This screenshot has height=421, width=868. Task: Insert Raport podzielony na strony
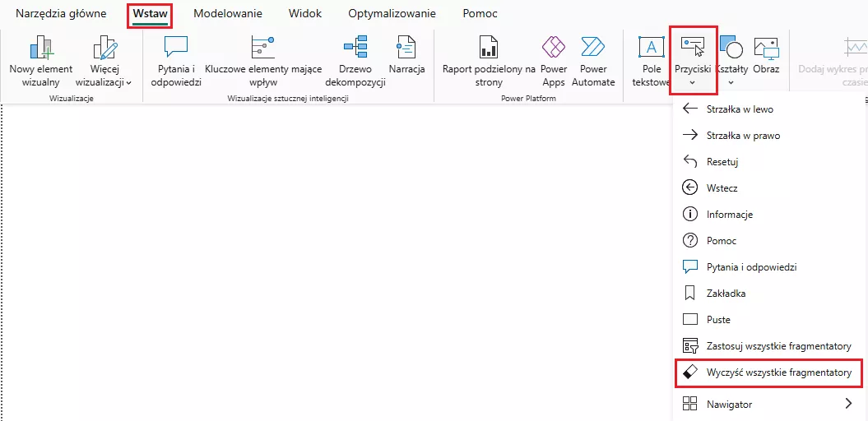tap(489, 49)
